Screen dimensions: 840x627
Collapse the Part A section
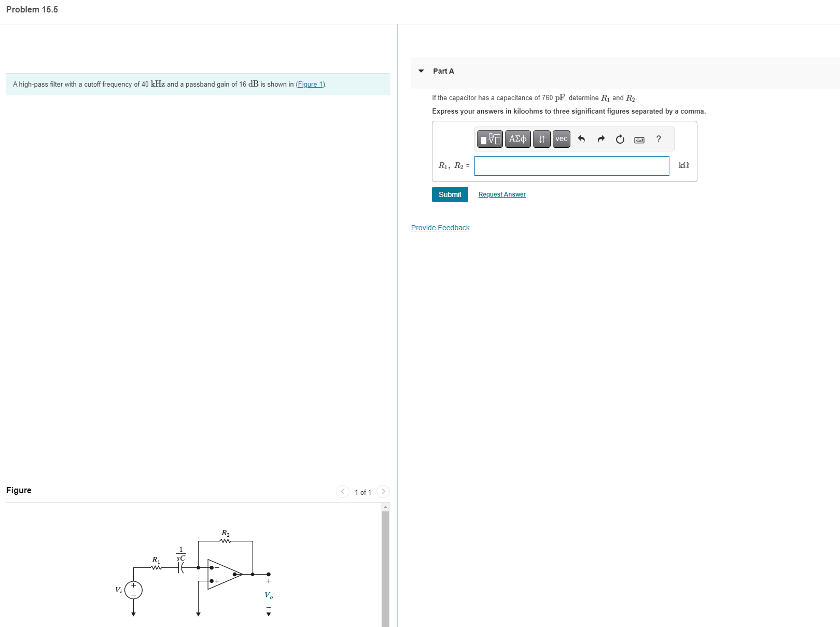coord(422,71)
